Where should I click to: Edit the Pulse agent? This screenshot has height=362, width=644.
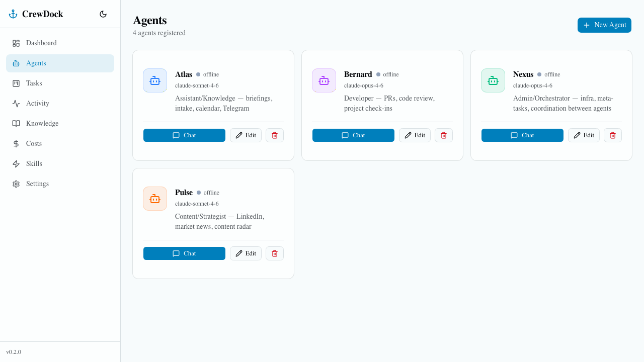click(x=246, y=253)
